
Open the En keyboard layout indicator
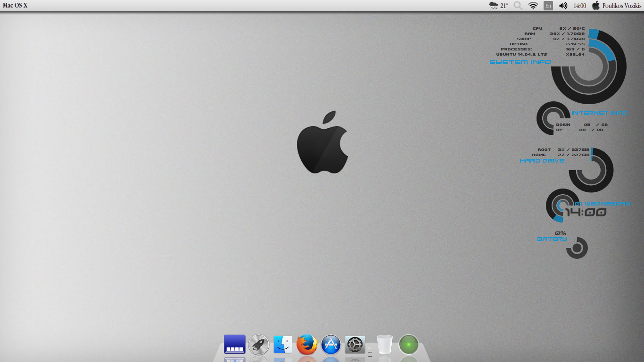pos(548,6)
